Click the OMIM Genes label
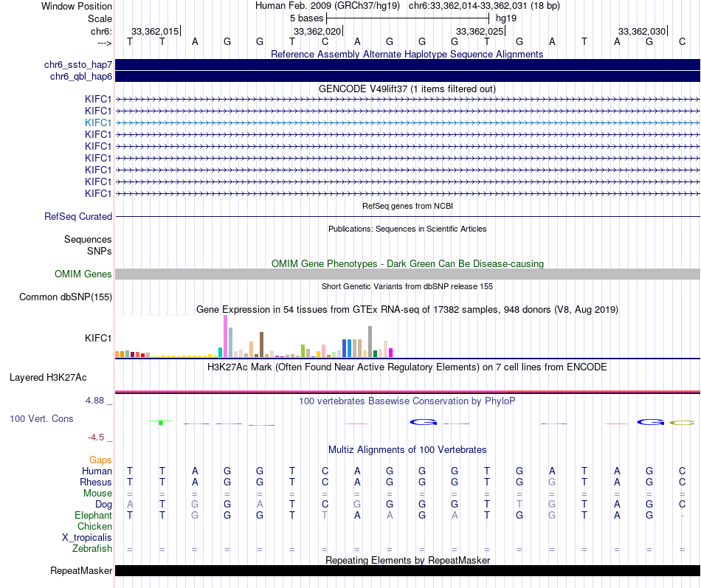 coord(83,274)
